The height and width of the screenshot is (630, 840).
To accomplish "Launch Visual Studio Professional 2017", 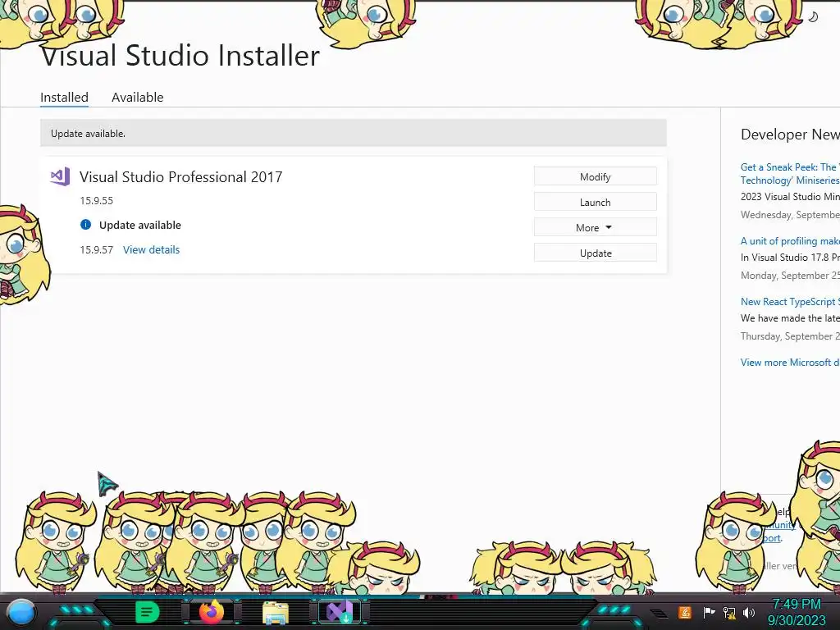I will click(x=596, y=202).
